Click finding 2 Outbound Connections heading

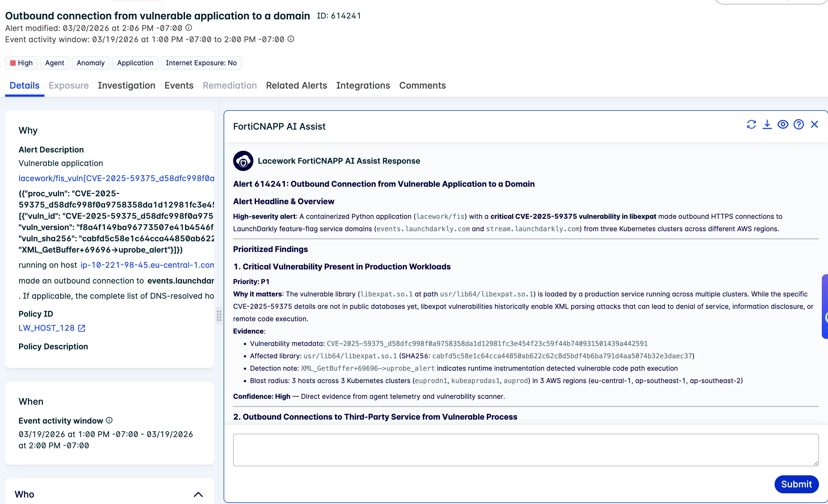[x=375, y=417]
